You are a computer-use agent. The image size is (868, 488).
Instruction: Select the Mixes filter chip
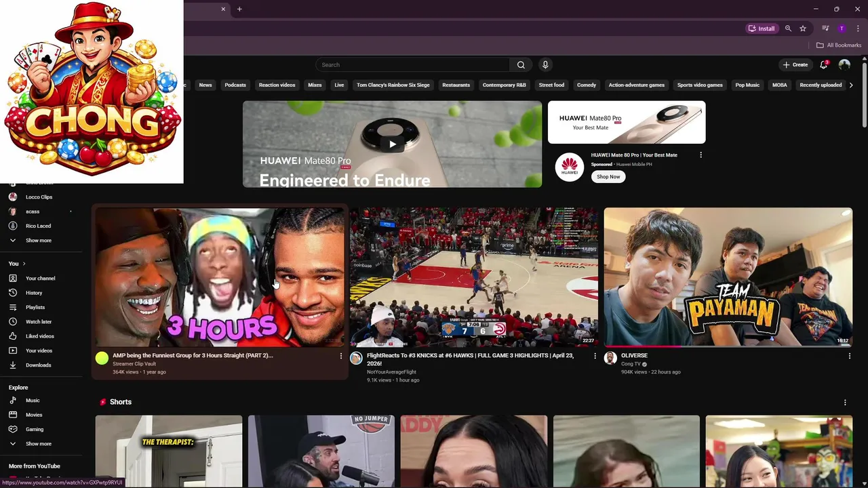315,85
